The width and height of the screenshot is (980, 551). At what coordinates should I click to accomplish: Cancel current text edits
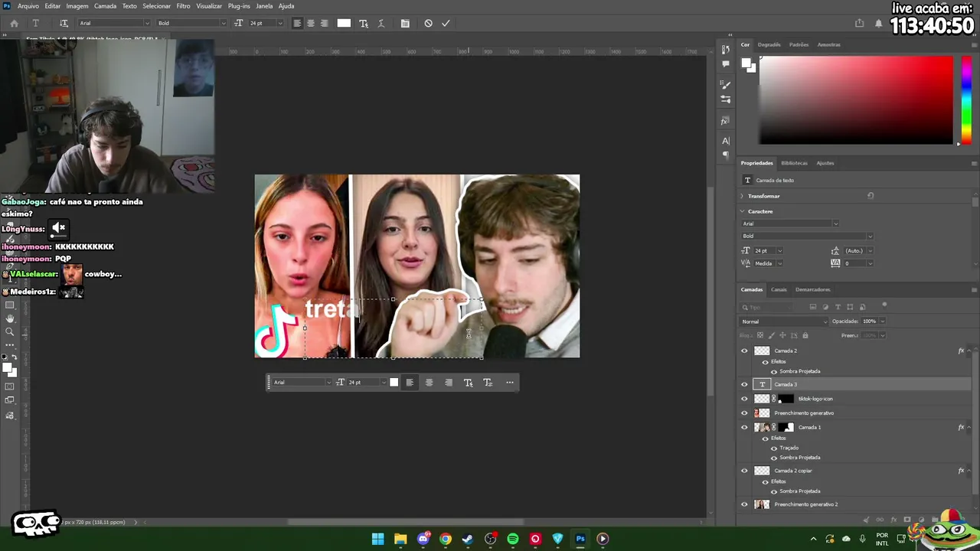(x=428, y=23)
